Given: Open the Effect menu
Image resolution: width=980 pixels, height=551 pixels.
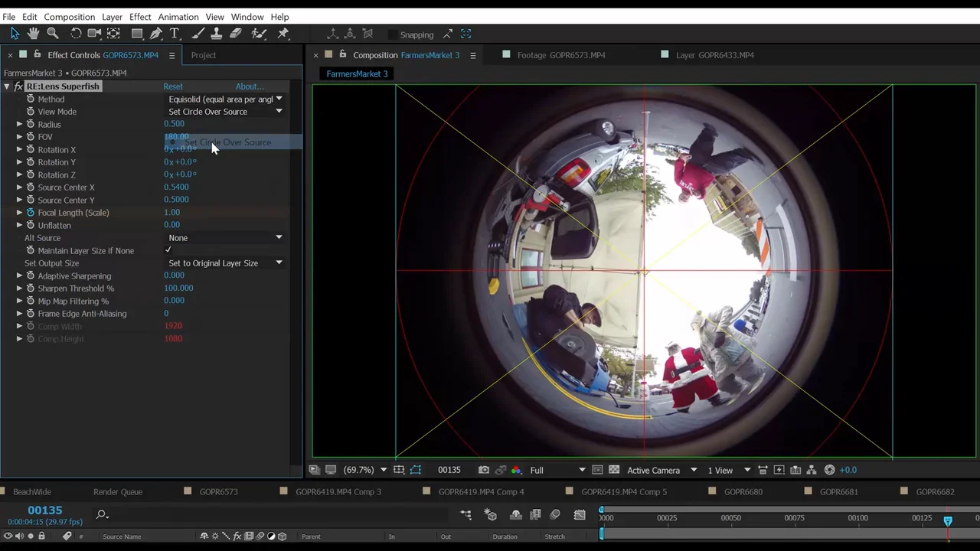Looking at the screenshot, I should click(140, 17).
